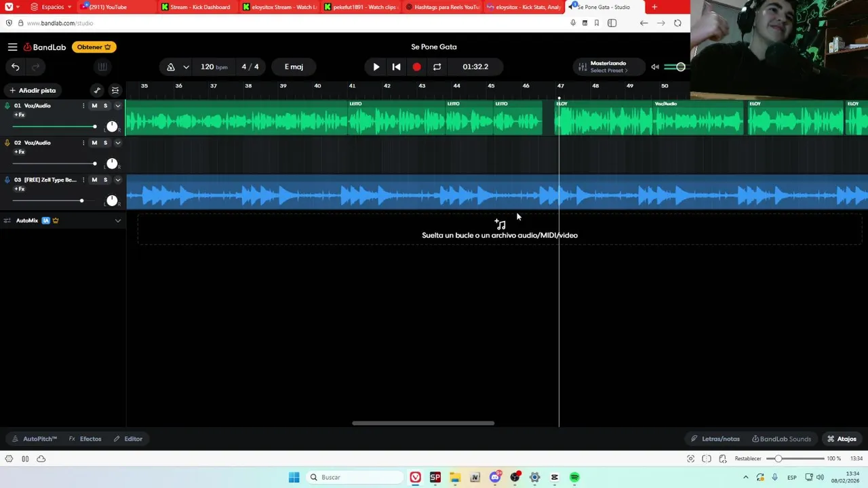868x488 pixels.
Task: Select the ELOY clip at bar 47
Action: click(602, 117)
